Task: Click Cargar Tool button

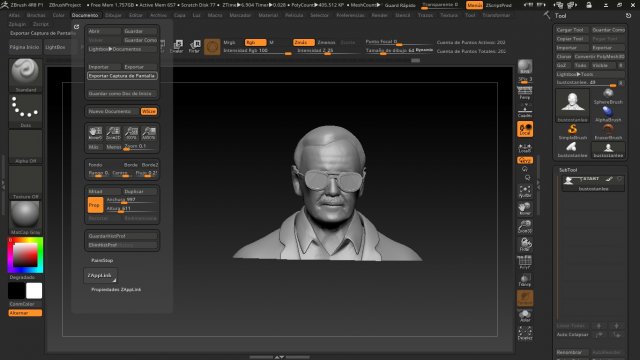Action: pos(572,30)
